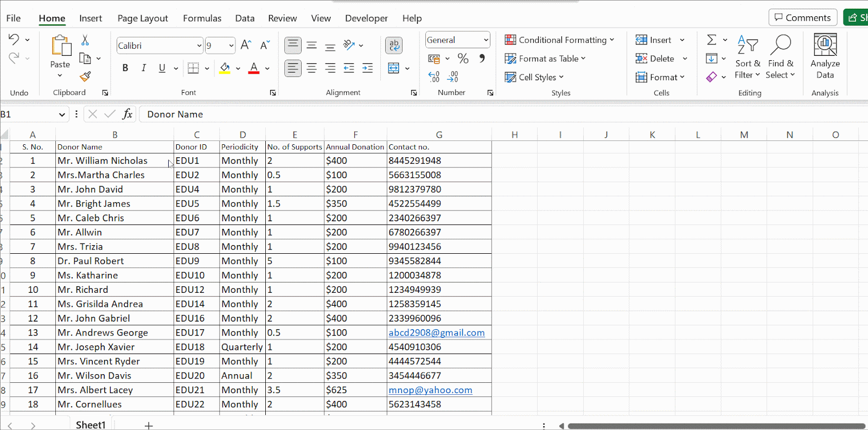Image resolution: width=868 pixels, height=430 pixels.
Task: Open the Name Box dropdown arrow
Action: [62, 114]
